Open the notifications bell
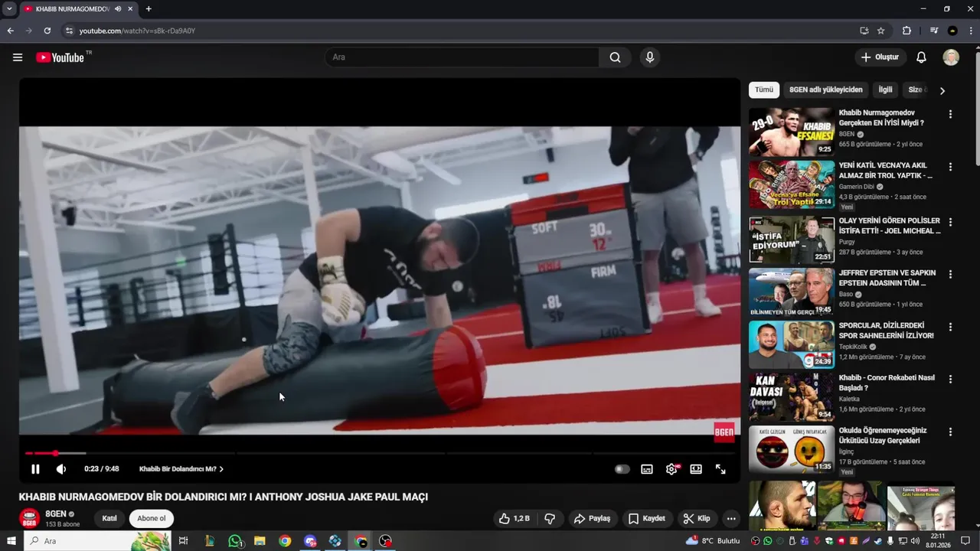This screenshot has height=551, width=980. tap(921, 57)
